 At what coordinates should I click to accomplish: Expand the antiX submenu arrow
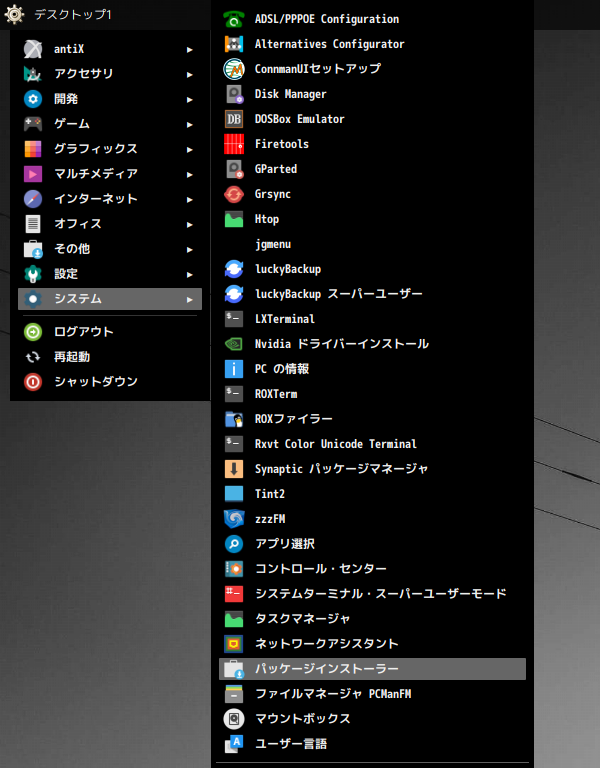190,49
